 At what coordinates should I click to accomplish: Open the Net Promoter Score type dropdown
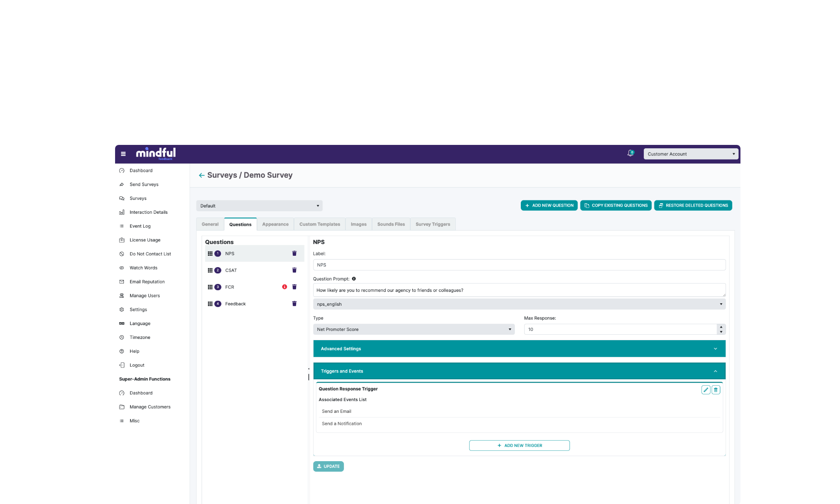click(413, 329)
